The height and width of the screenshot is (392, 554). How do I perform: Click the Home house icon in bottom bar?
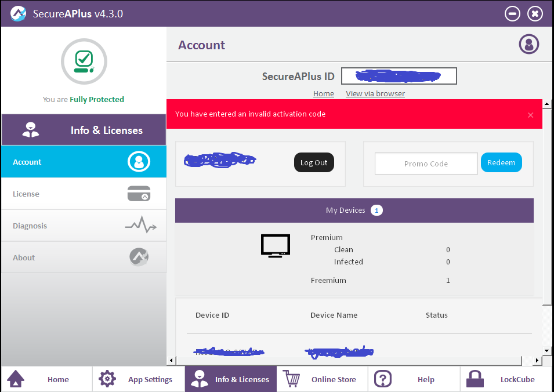pos(16,379)
